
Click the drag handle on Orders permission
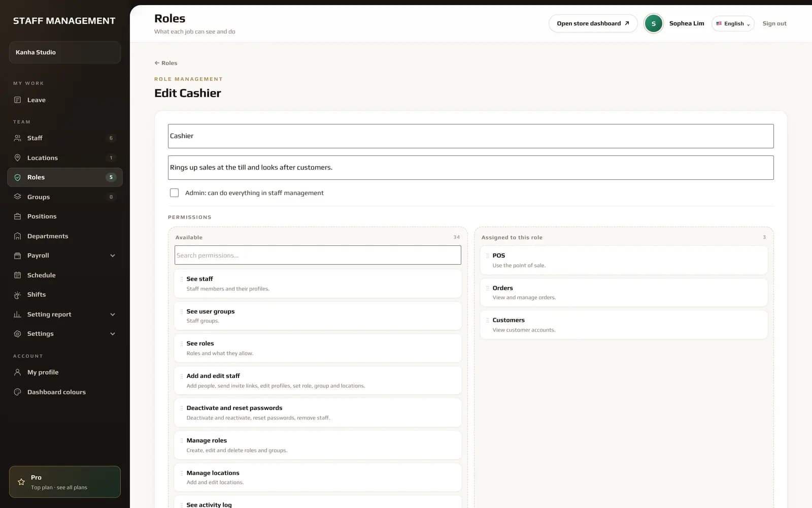point(488,288)
